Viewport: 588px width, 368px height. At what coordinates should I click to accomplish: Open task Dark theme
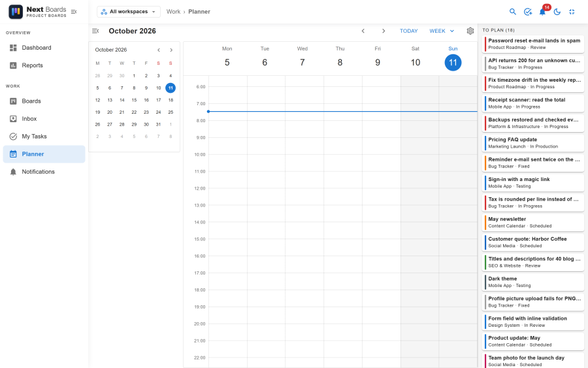[533, 282]
